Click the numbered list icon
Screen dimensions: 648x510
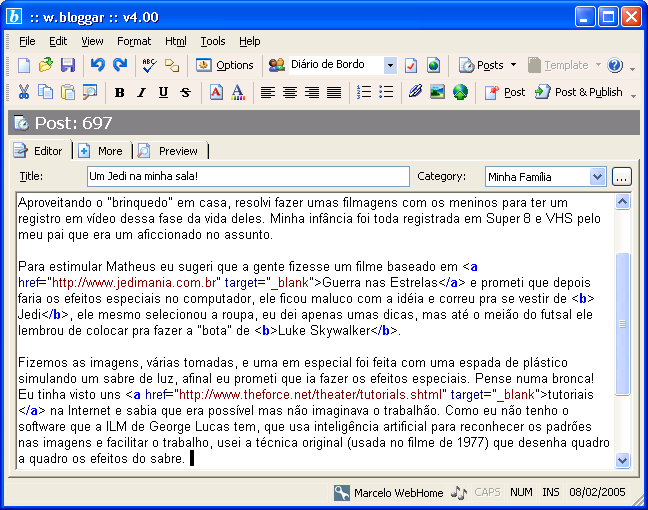pos(363,92)
